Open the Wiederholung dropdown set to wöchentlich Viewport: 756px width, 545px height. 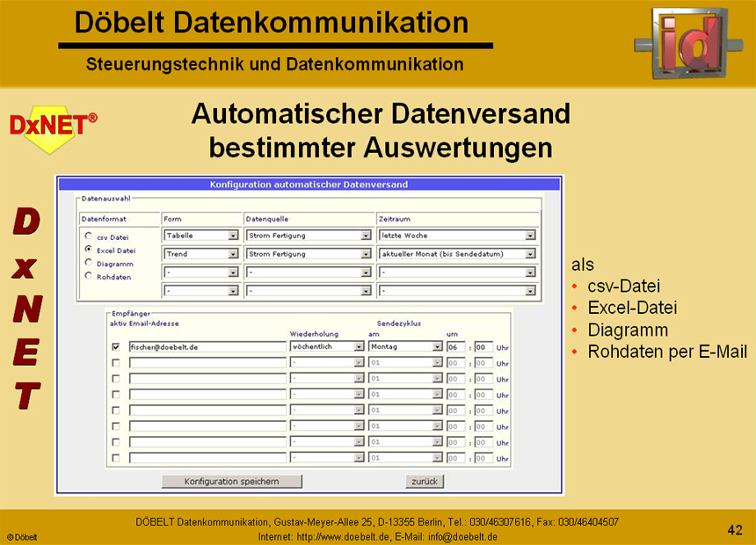(x=327, y=346)
